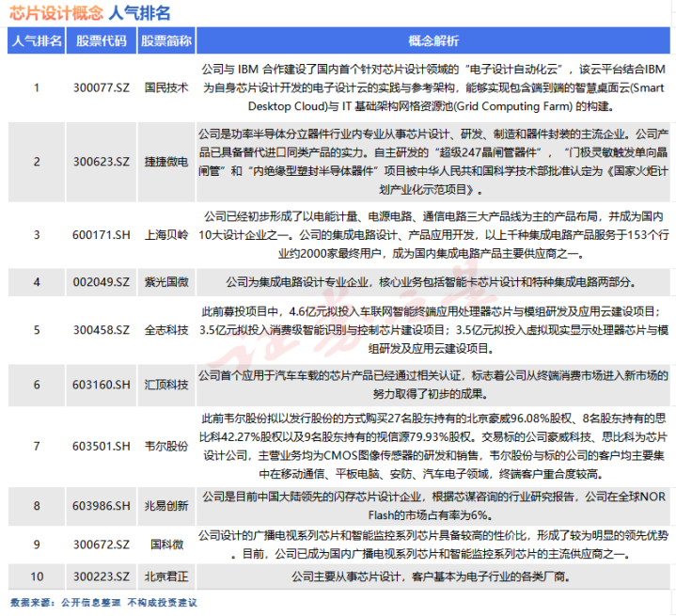Screen dimensions: 676x616
Task: Click rank number 10 in 北京君正 row
Action: [37, 577]
